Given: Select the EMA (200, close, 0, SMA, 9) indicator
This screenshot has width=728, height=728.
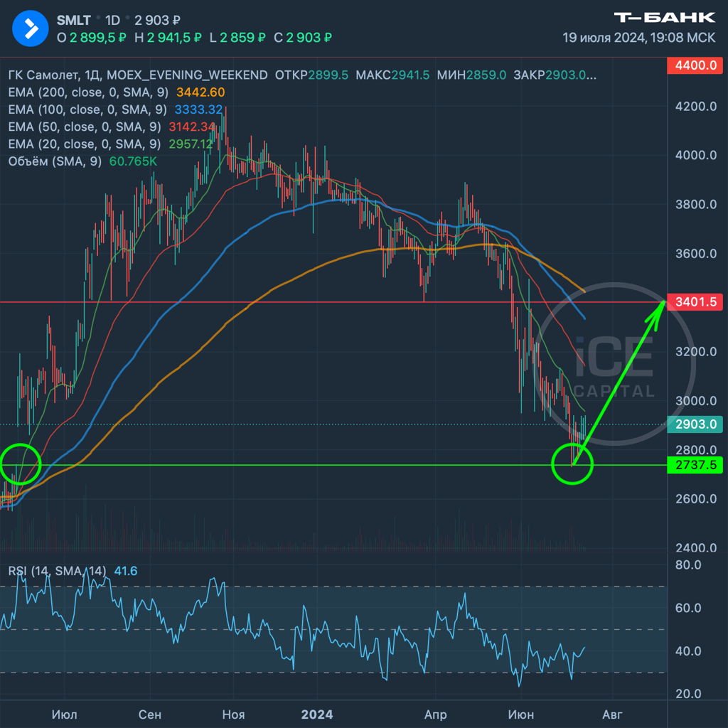Looking at the screenshot, I should [88, 92].
